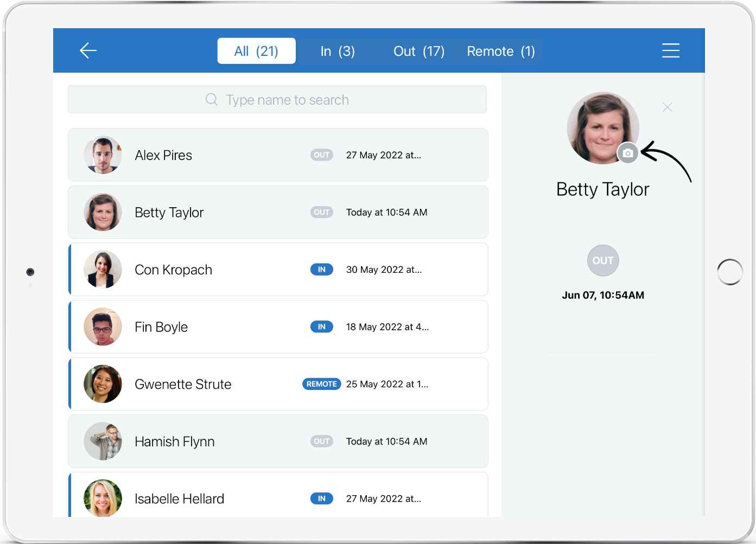Click the back arrow in the header

(x=88, y=50)
